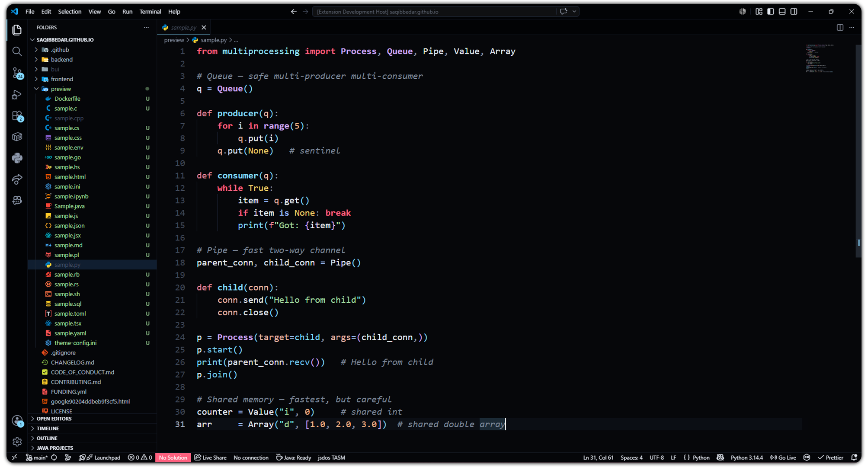Click the command center search field
This screenshot has height=467, width=868.
click(434, 12)
